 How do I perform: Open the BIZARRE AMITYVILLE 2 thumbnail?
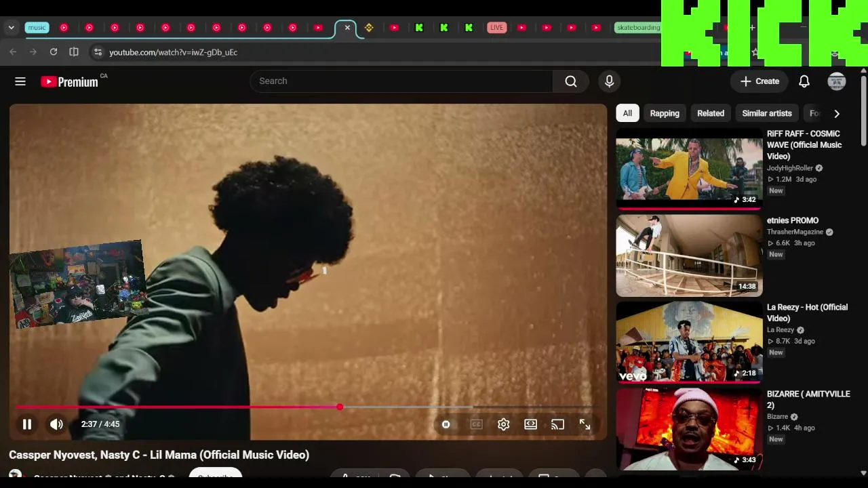689,430
